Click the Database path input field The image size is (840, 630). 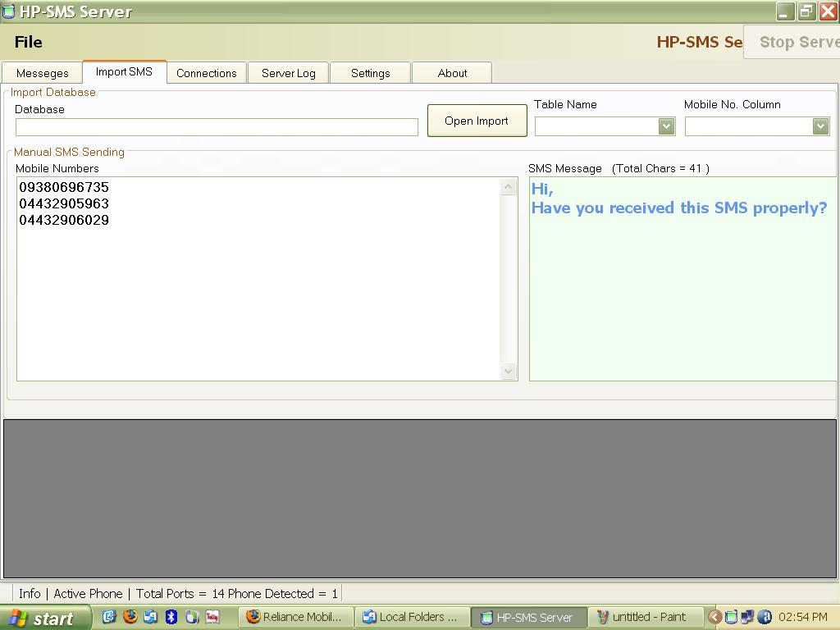pyautogui.click(x=217, y=127)
